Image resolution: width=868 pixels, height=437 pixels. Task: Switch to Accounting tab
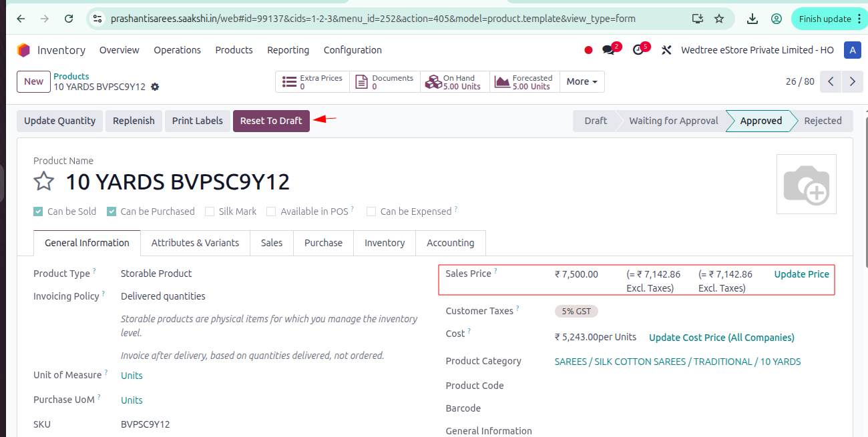[451, 243]
